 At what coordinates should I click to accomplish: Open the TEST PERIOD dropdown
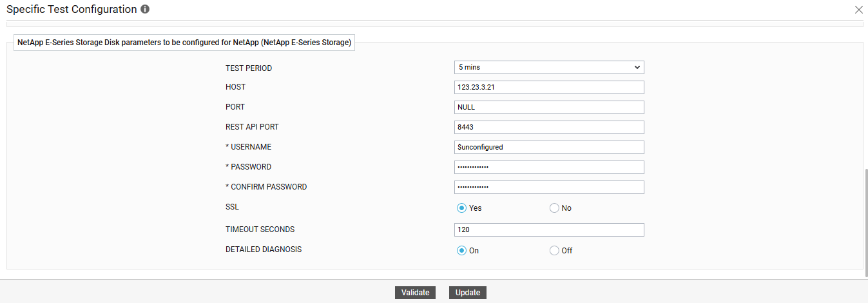(x=549, y=67)
